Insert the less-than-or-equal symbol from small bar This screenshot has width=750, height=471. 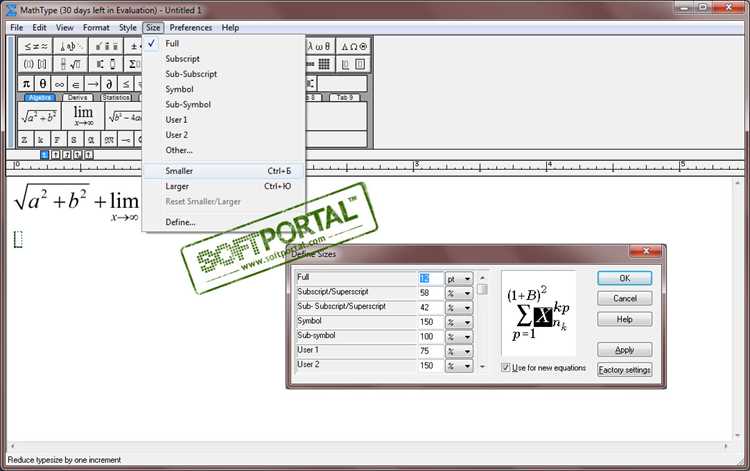[x=125, y=84]
